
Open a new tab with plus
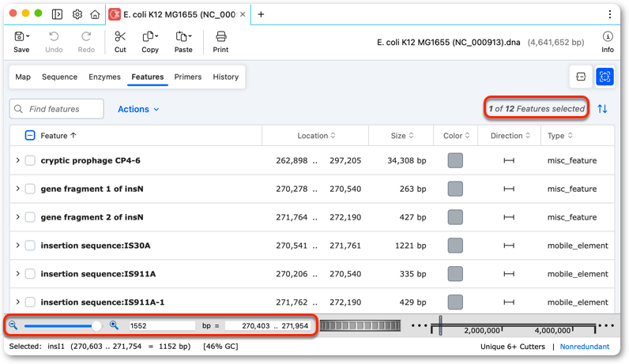(261, 14)
